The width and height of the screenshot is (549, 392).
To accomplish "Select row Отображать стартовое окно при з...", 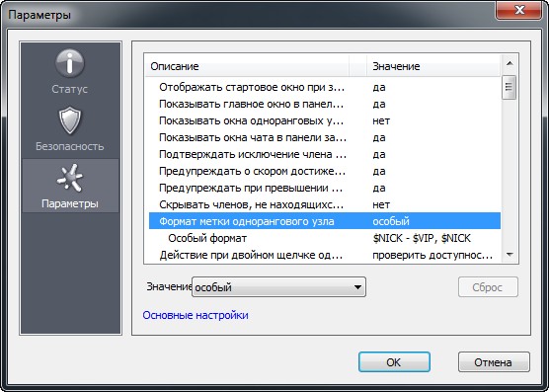I will 325,87.
